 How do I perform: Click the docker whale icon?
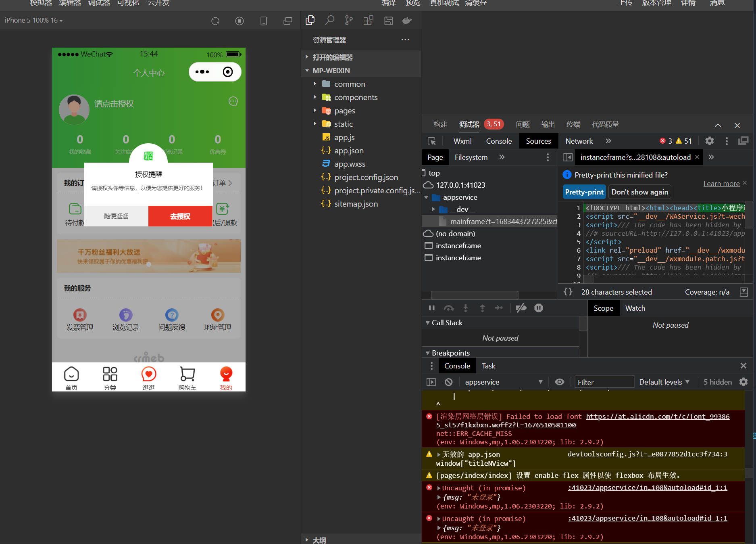point(407,21)
